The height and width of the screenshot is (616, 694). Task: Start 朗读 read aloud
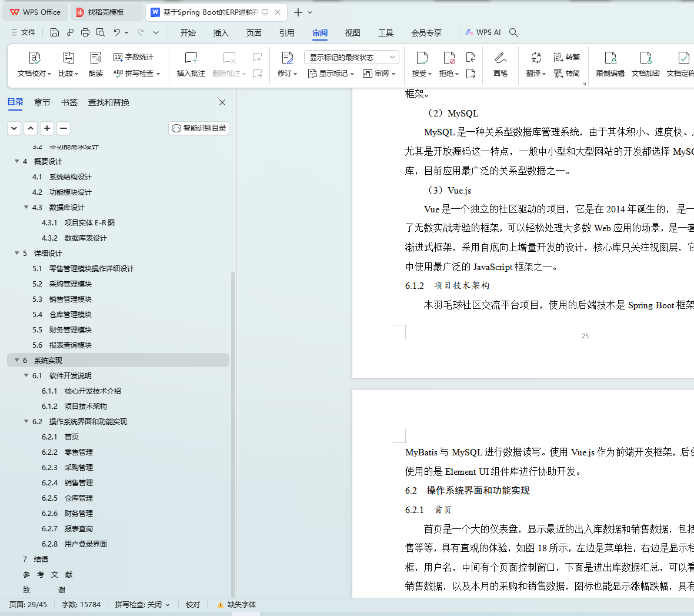(x=96, y=64)
